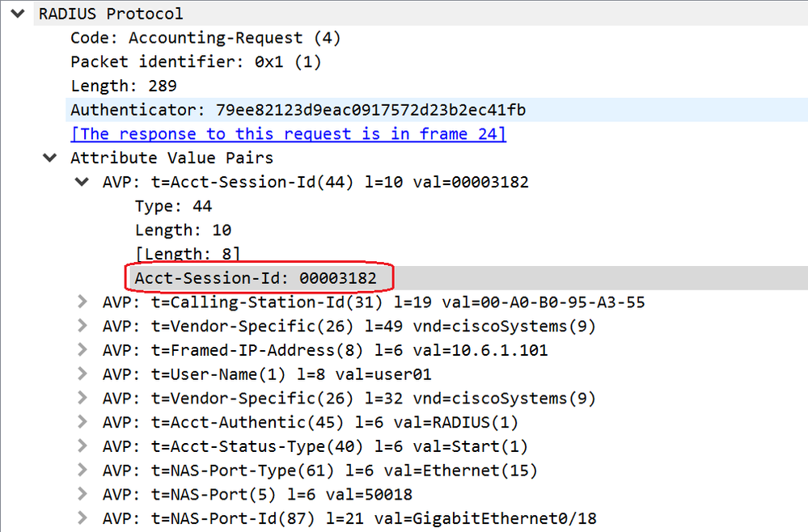The width and height of the screenshot is (808, 532).
Task: Select the Code: Accounting-Request (4) line
Action: click(205, 38)
